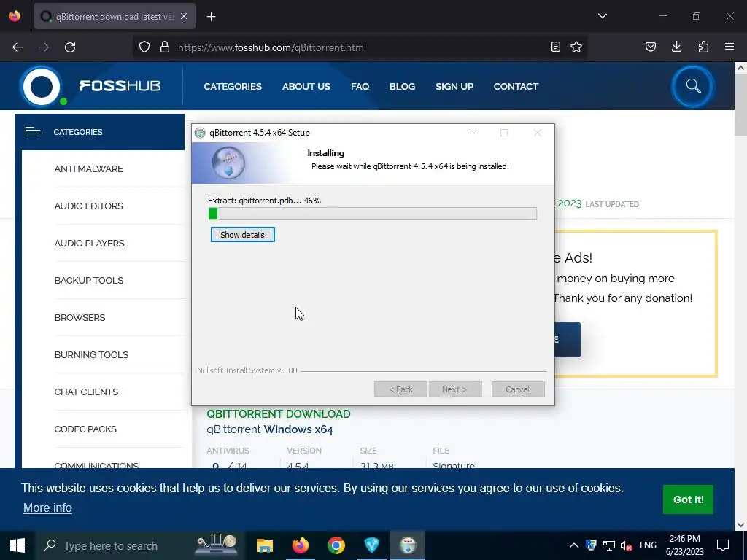This screenshot has width=747, height=560.
Task: Open blue shield app on taskbar
Action: (371, 545)
